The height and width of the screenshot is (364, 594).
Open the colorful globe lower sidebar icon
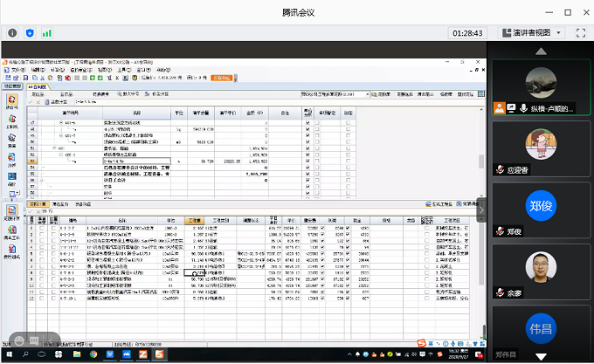pos(11,232)
